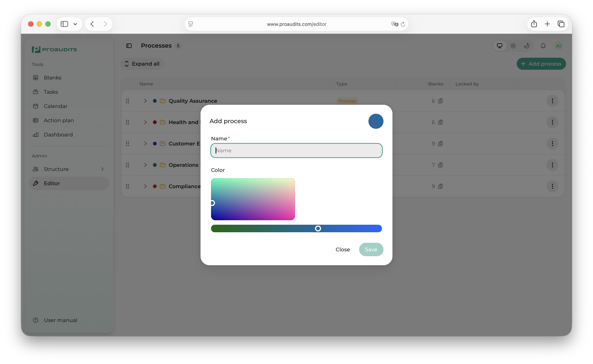Click the Locked by column header

click(467, 84)
